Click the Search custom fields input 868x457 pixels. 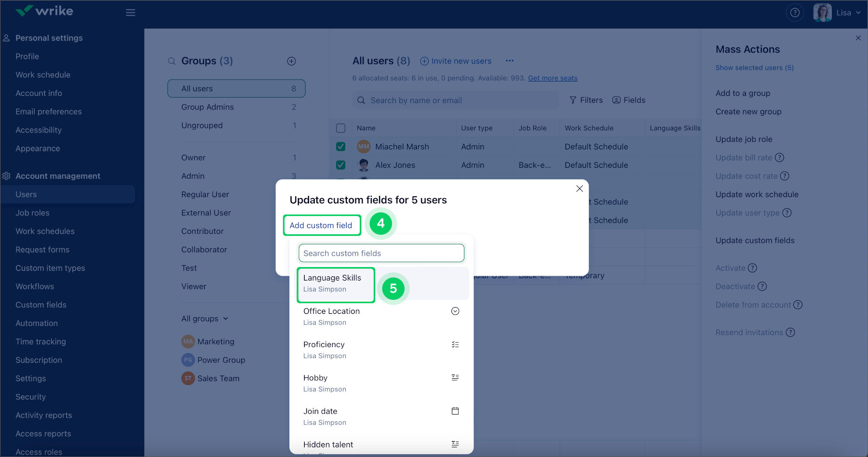click(381, 253)
